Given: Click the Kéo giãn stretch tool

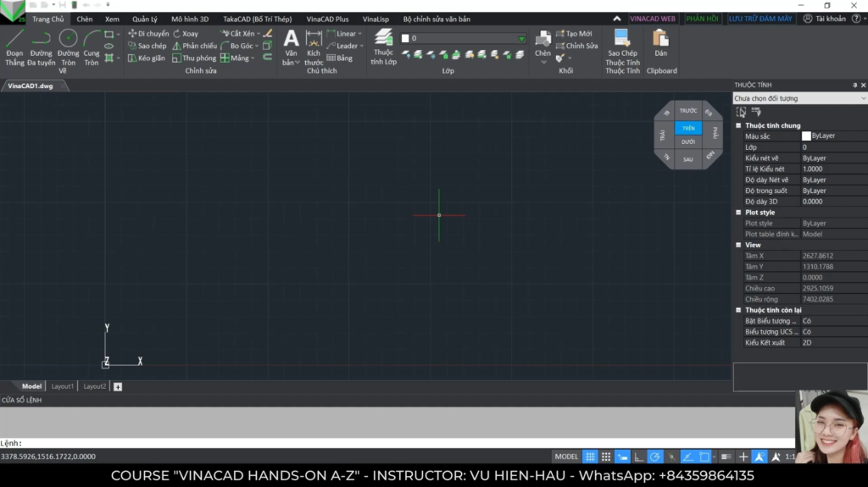Looking at the screenshot, I should 146,58.
